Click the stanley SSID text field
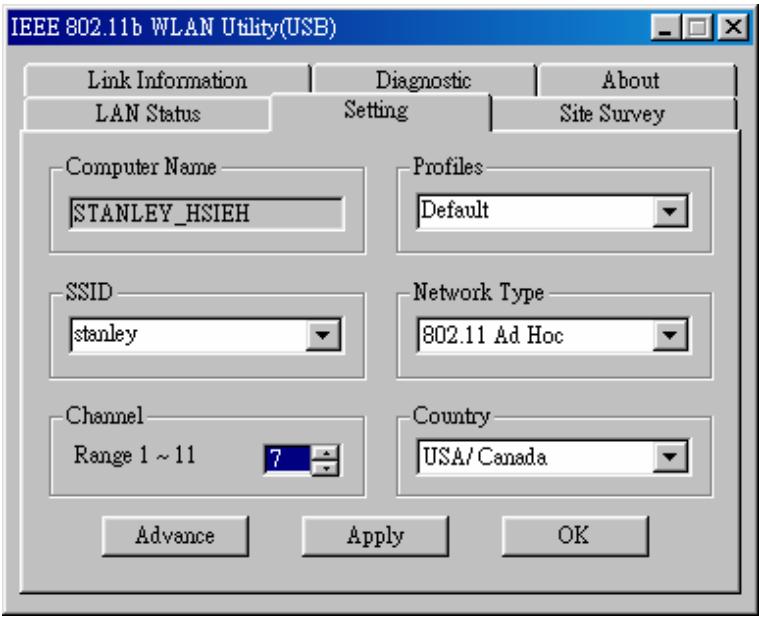 [189, 334]
